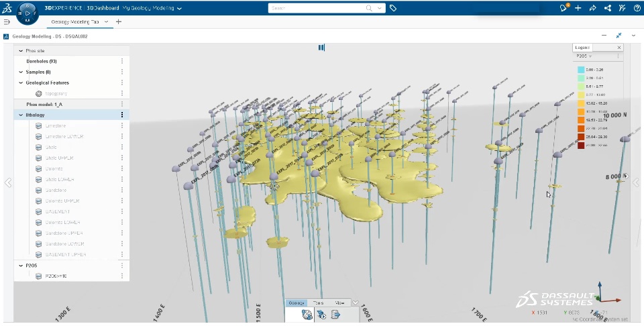Open the widget menu chevron at top right
The image size is (644, 326).
pos(634,36)
